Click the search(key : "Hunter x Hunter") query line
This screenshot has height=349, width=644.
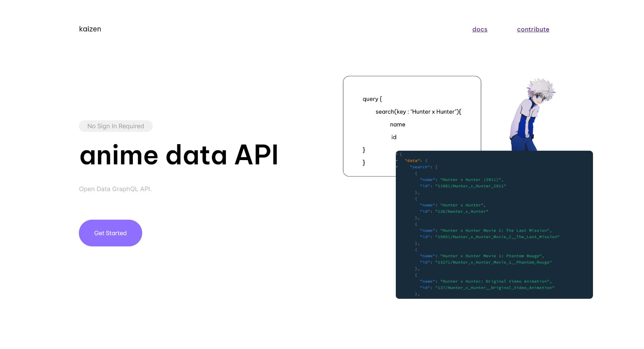pos(418,112)
